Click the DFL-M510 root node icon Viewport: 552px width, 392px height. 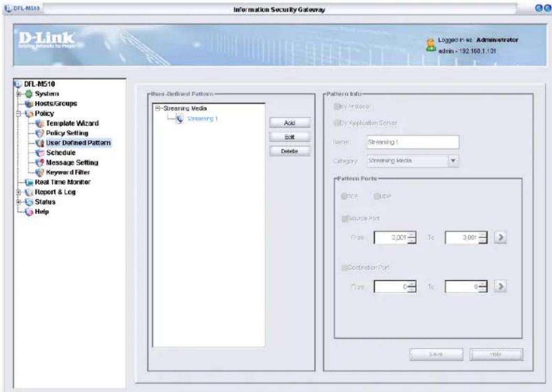[17, 84]
